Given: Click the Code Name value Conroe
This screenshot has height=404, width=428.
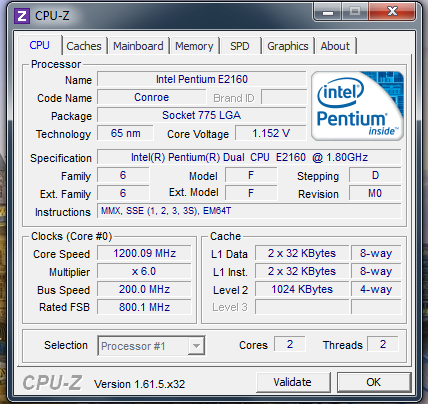Looking at the screenshot, I should point(152,97).
